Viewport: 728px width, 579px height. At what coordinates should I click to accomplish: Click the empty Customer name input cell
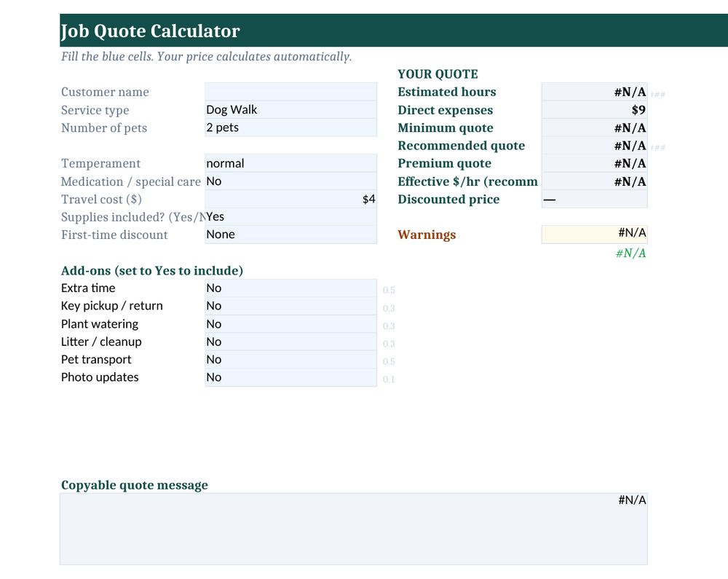click(290, 92)
